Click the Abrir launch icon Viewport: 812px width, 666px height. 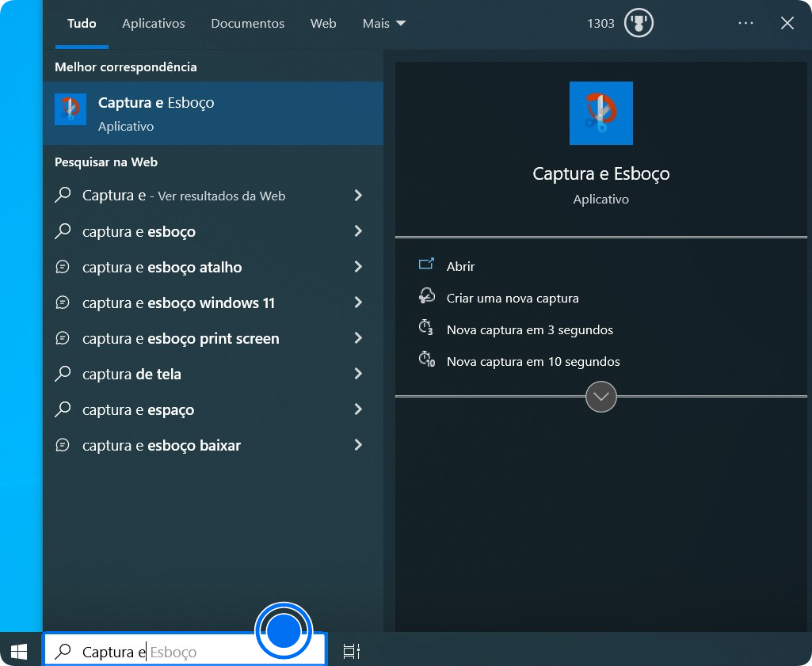coord(427,266)
